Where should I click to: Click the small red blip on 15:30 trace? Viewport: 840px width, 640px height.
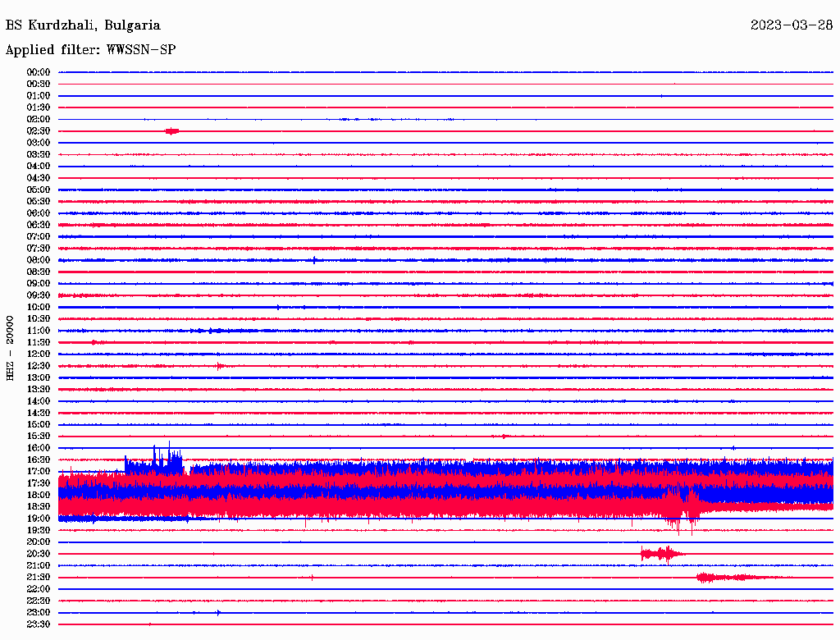(504, 437)
